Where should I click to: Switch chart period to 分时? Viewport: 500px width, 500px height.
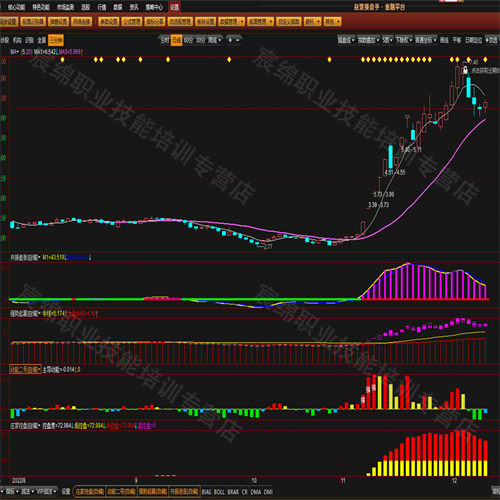pyautogui.click(x=165, y=40)
